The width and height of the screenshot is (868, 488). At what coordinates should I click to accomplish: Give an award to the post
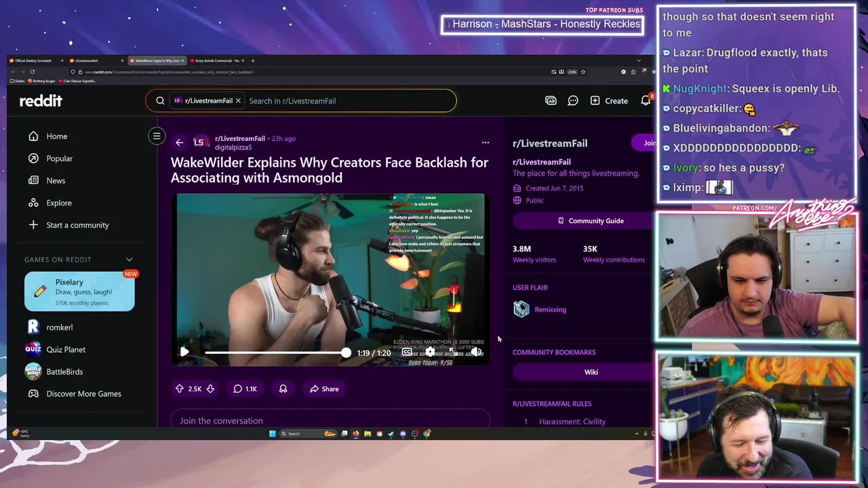click(283, 389)
